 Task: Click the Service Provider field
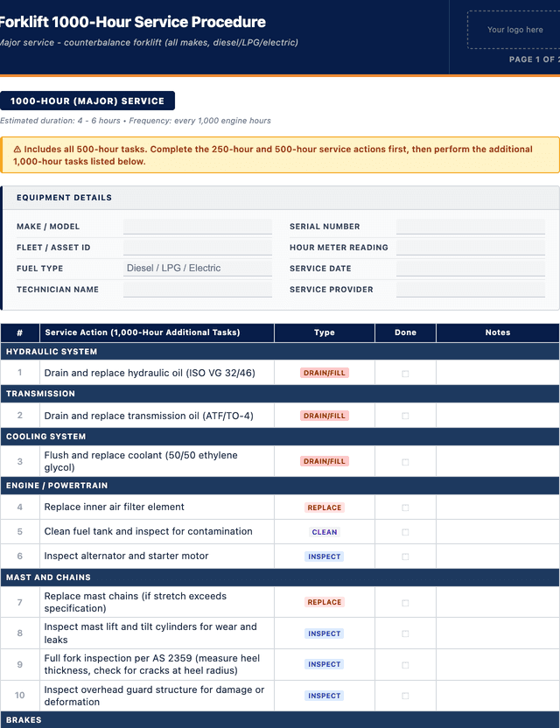click(471, 290)
